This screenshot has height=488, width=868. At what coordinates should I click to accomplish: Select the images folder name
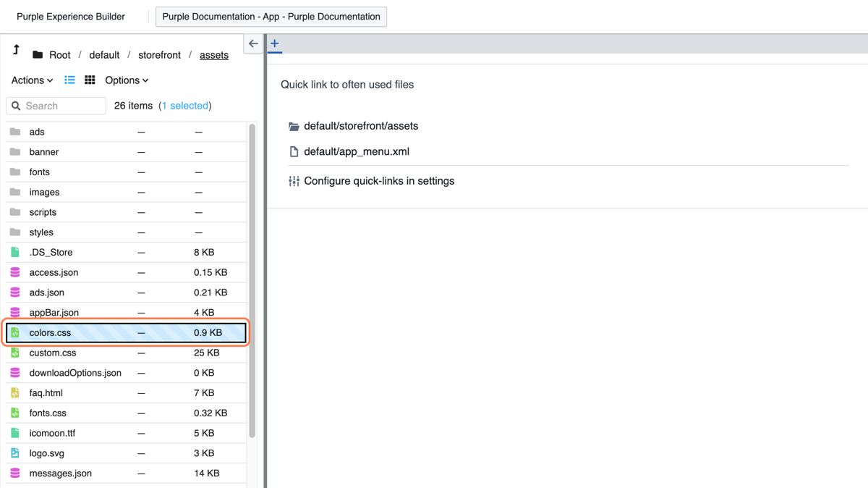click(x=44, y=192)
